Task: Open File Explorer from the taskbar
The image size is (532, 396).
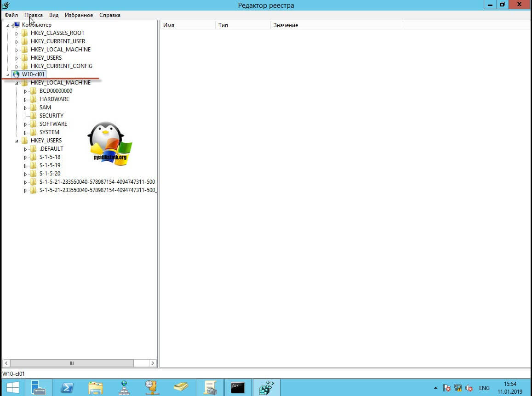Action: click(95, 387)
